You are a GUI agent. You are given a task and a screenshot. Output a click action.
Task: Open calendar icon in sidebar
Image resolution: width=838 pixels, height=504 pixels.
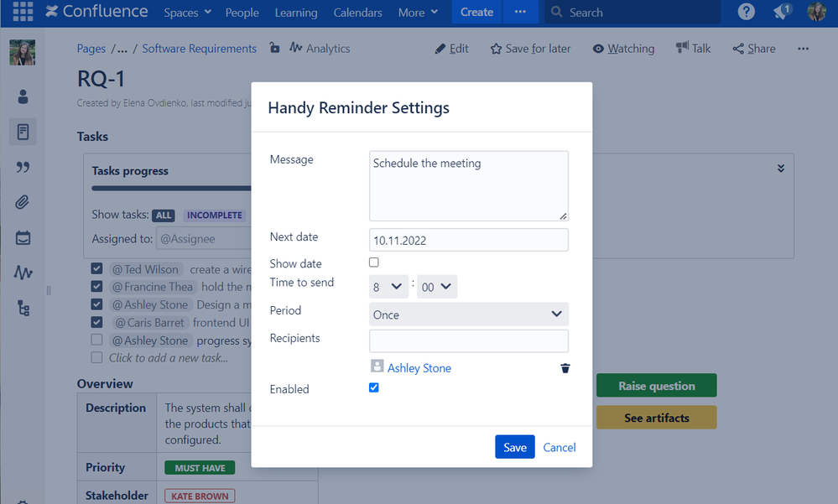(23, 237)
